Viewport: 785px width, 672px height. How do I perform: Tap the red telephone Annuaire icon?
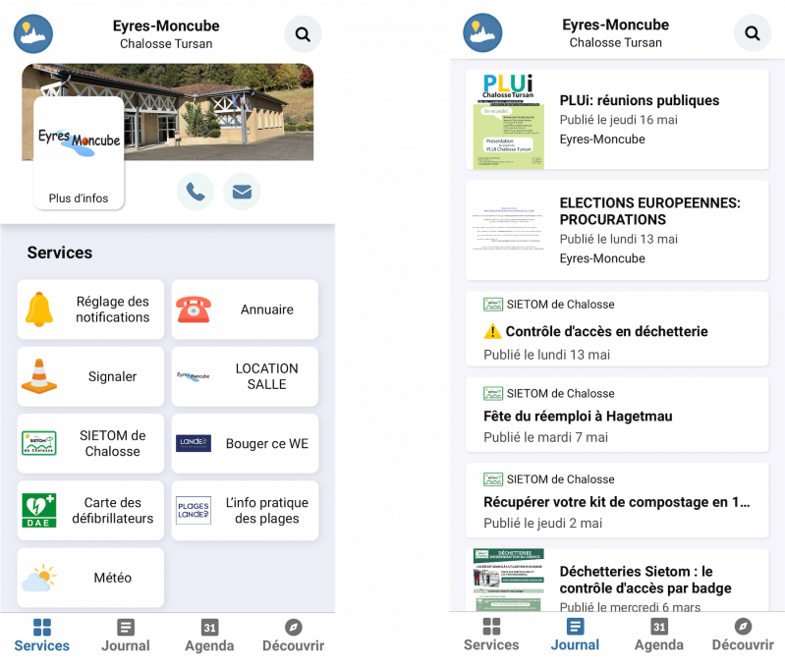click(194, 309)
